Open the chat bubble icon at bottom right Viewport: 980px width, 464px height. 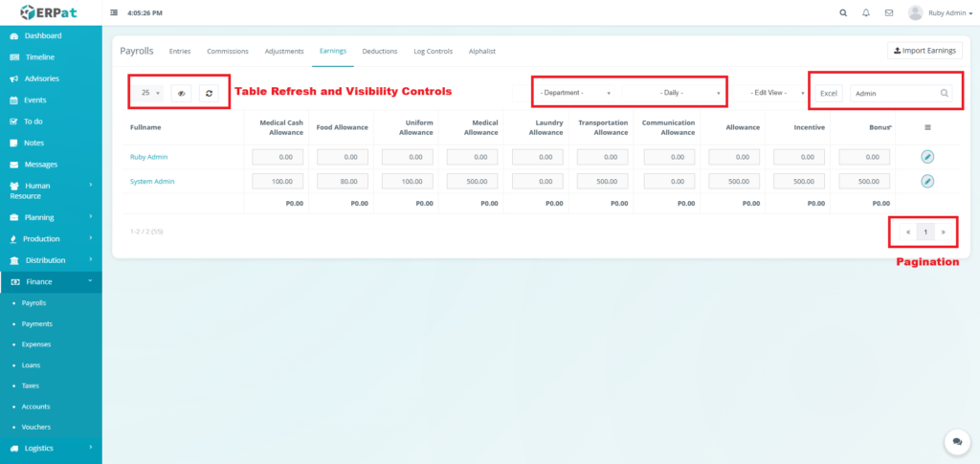tap(956, 441)
